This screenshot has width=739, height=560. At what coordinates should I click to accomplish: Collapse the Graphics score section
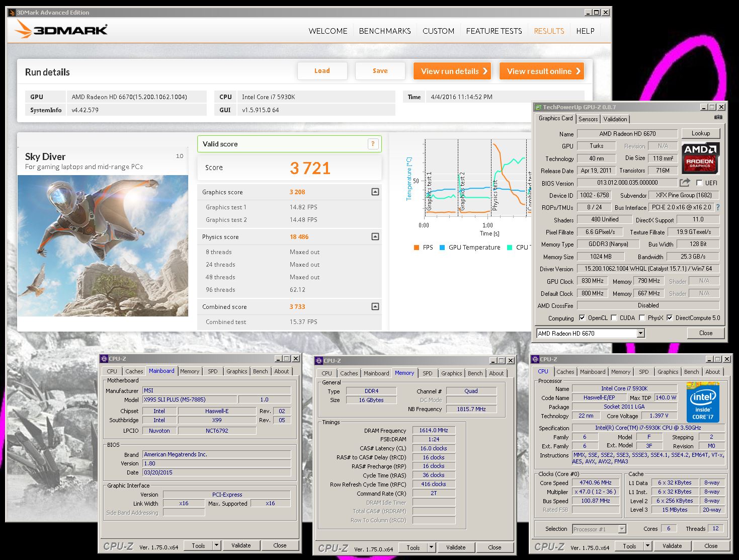pos(375,192)
